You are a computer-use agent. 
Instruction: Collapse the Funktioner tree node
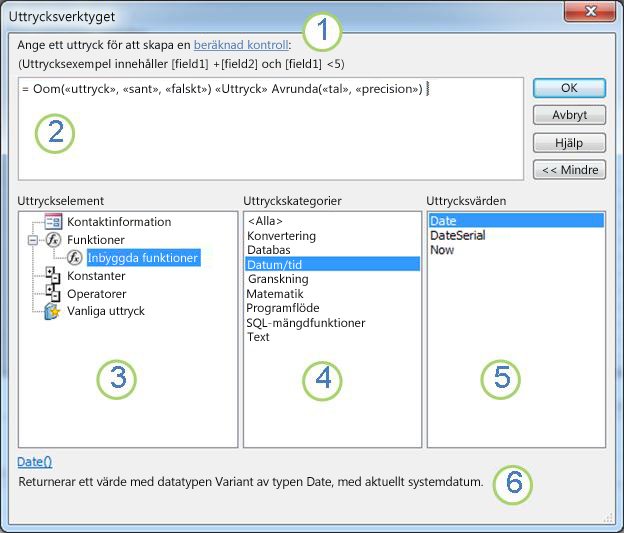click(33, 240)
